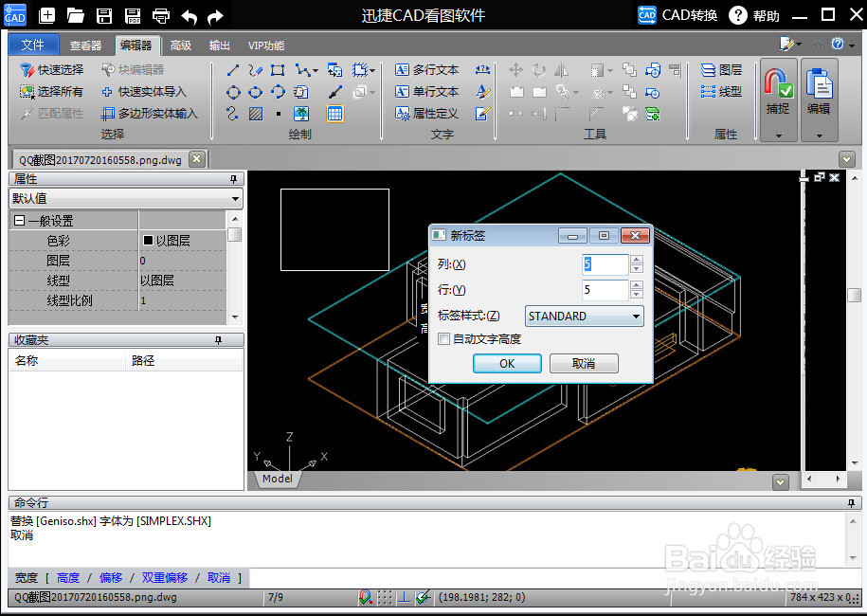Switch to the VIP功能 tab

click(x=266, y=45)
